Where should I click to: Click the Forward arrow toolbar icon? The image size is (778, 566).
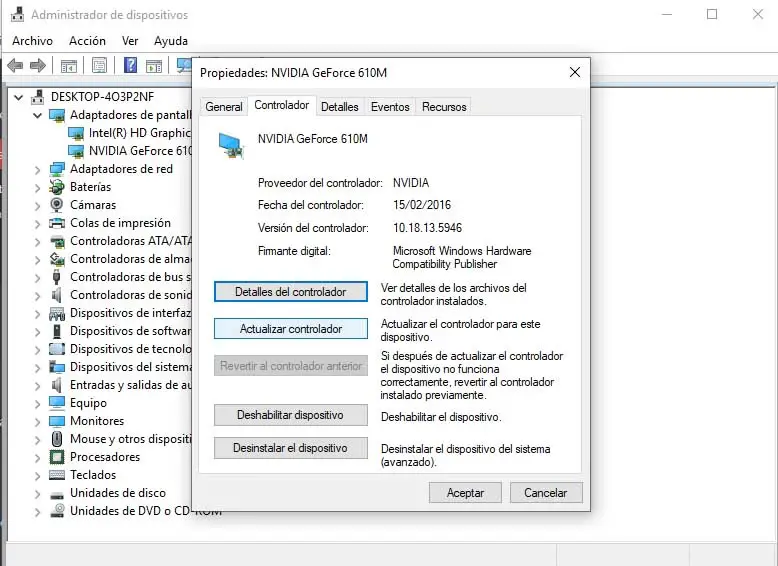click(38, 65)
